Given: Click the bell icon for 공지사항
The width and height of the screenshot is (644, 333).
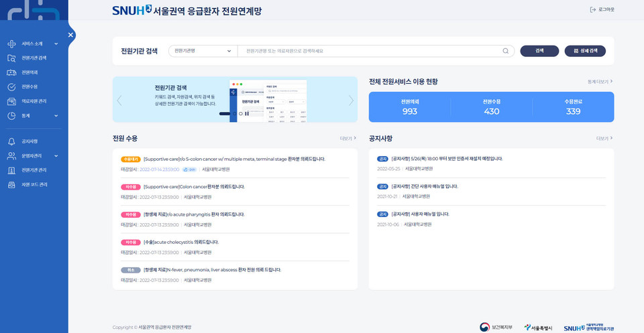Looking at the screenshot, I should tap(11, 141).
